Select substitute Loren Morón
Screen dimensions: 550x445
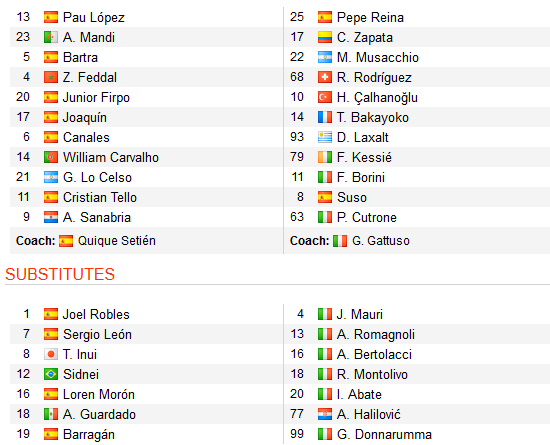[99, 395]
